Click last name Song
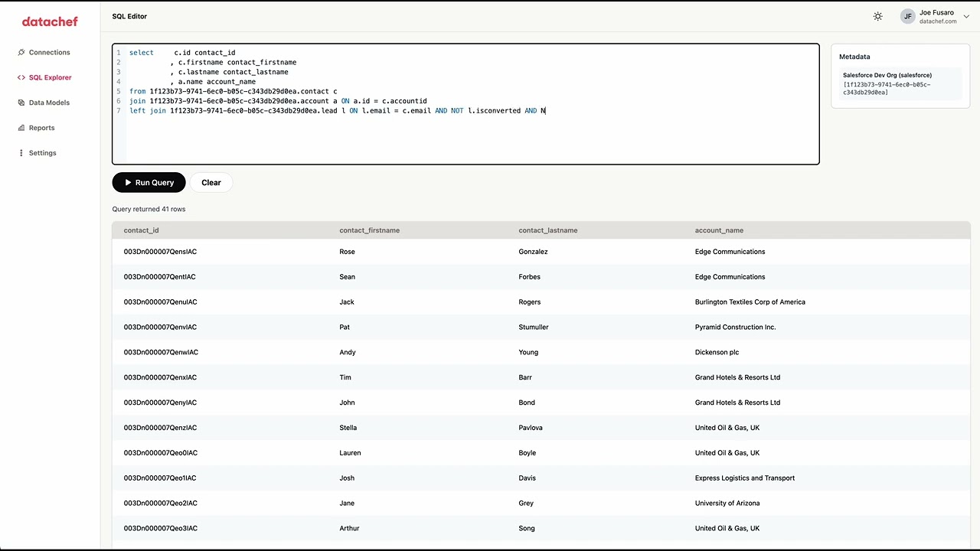The image size is (980, 551). tap(527, 529)
